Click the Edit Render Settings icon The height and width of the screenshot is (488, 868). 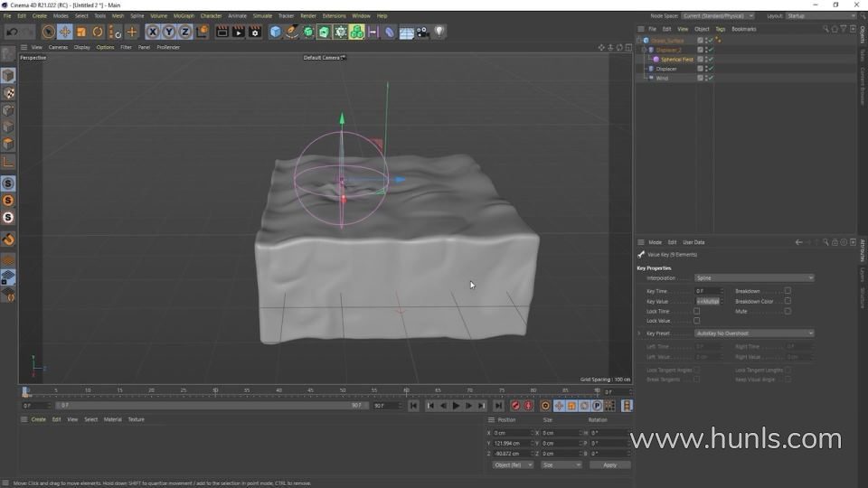point(253,32)
